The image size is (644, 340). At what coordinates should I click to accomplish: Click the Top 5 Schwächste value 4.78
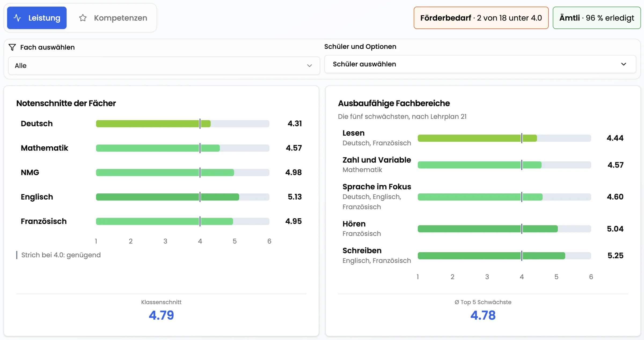[483, 315]
